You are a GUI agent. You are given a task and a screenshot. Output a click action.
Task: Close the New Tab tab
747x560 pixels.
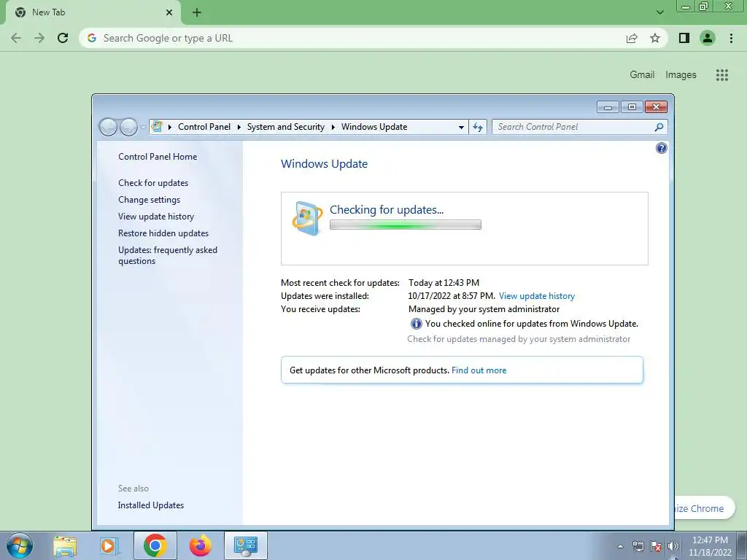[x=169, y=12]
